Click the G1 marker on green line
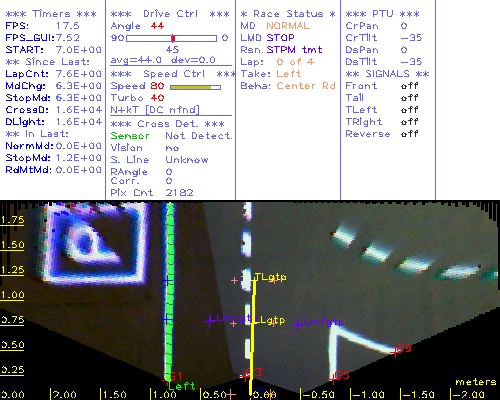The height and width of the screenshot is (400, 500). 173,377
